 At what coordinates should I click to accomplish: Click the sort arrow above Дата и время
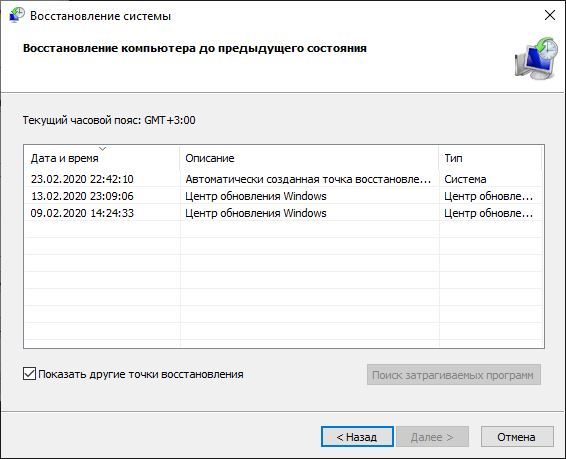pyautogui.click(x=103, y=149)
